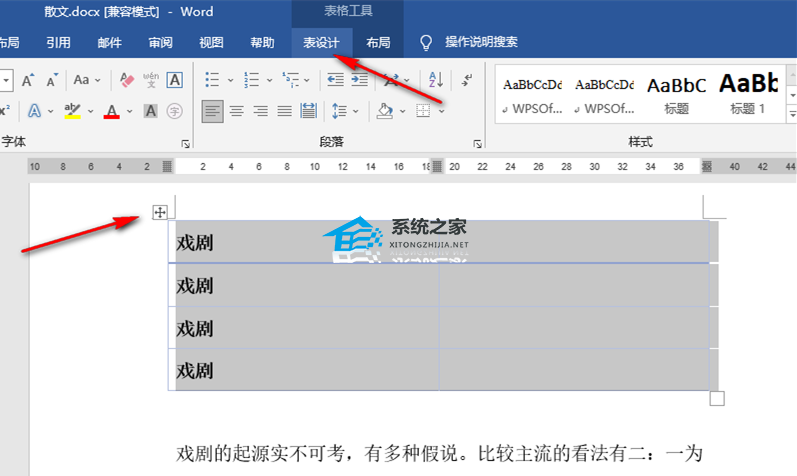
Task: Apply multilevel list
Action: click(291, 79)
